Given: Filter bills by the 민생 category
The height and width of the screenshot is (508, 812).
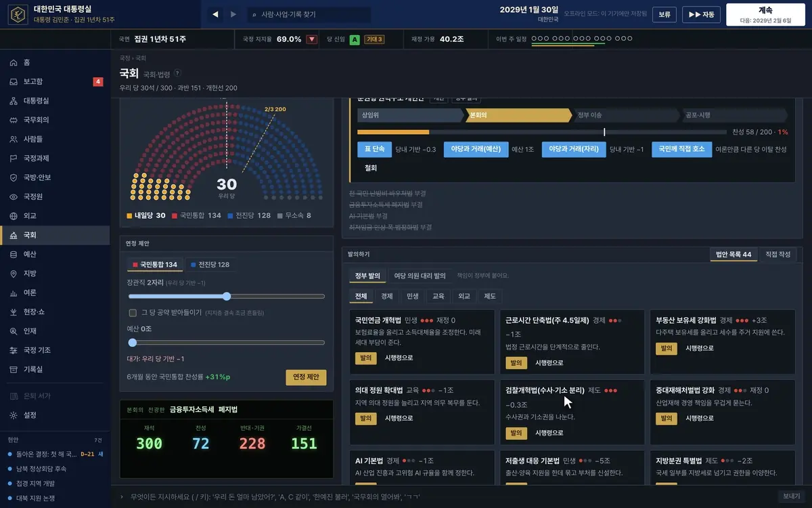Looking at the screenshot, I should coord(413,296).
